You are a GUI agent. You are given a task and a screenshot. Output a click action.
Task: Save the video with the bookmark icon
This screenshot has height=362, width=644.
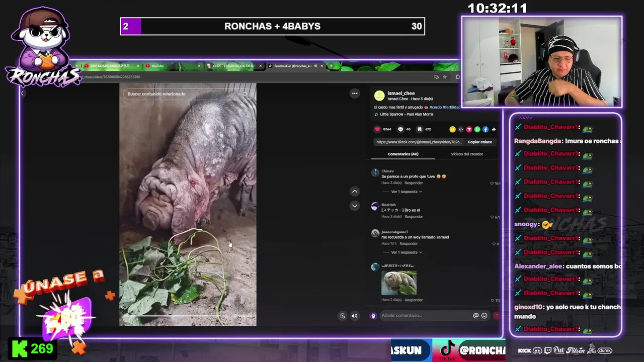coord(421,129)
